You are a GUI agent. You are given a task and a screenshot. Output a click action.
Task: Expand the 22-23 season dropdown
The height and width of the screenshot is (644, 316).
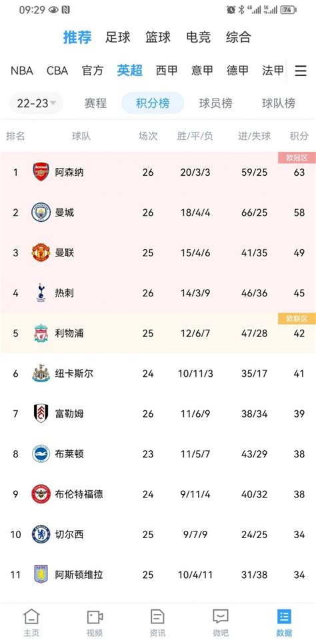point(36,103)
